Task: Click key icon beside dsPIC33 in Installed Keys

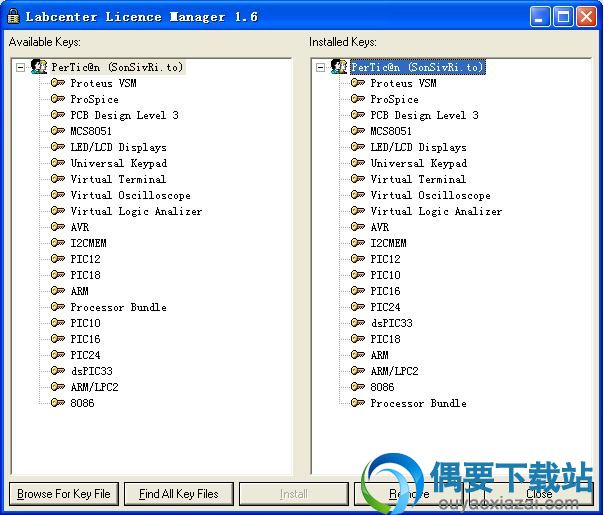Action: pyautogui.click(x=358, y=323)
